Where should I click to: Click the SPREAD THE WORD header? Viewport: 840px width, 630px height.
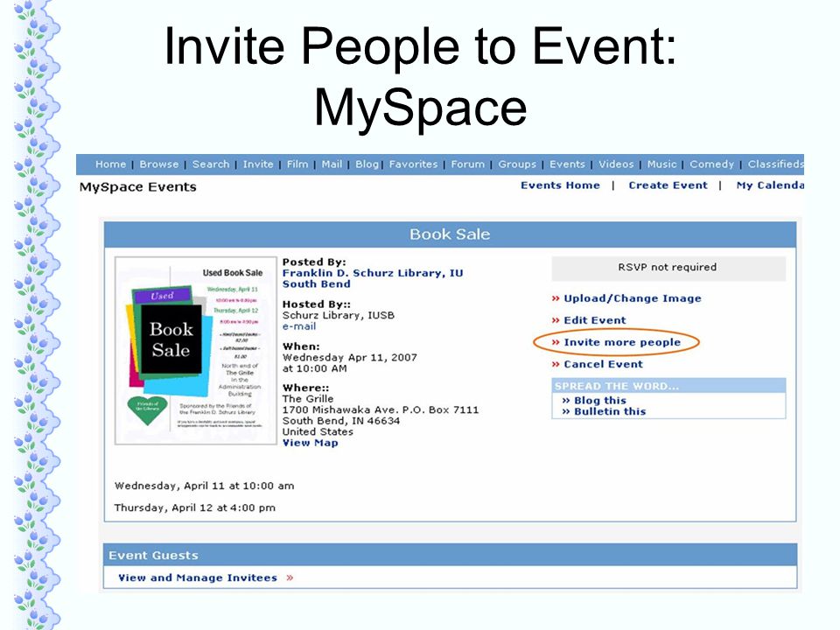pos(668,386)
